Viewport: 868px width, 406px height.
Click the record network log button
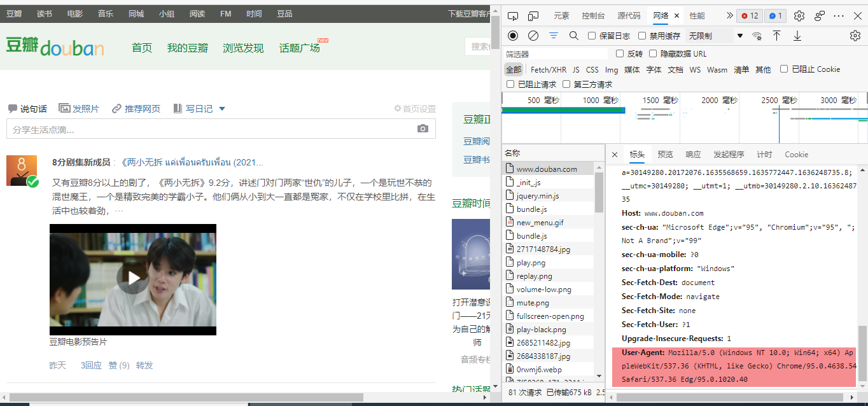(x=513, y=36)
